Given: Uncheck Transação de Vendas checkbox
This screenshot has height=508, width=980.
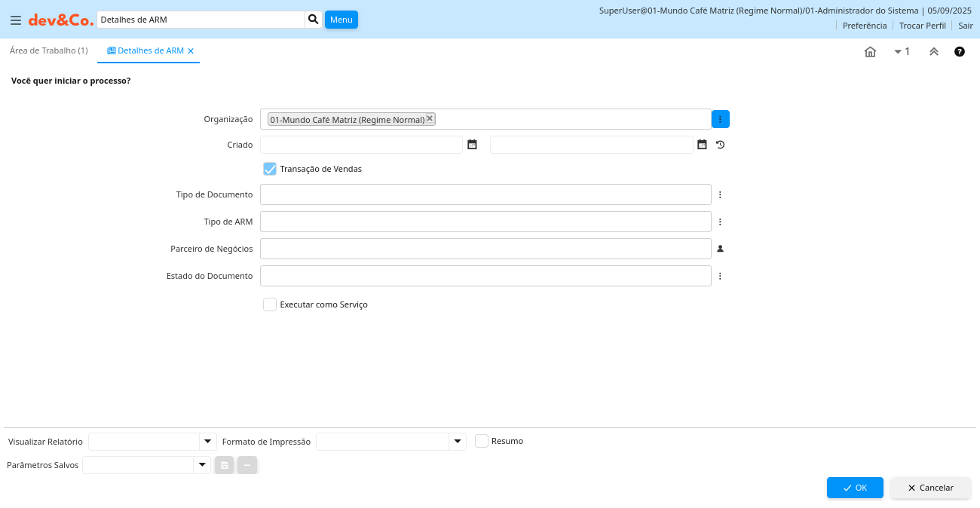Looking at the screenshot, I should point(270,169).
